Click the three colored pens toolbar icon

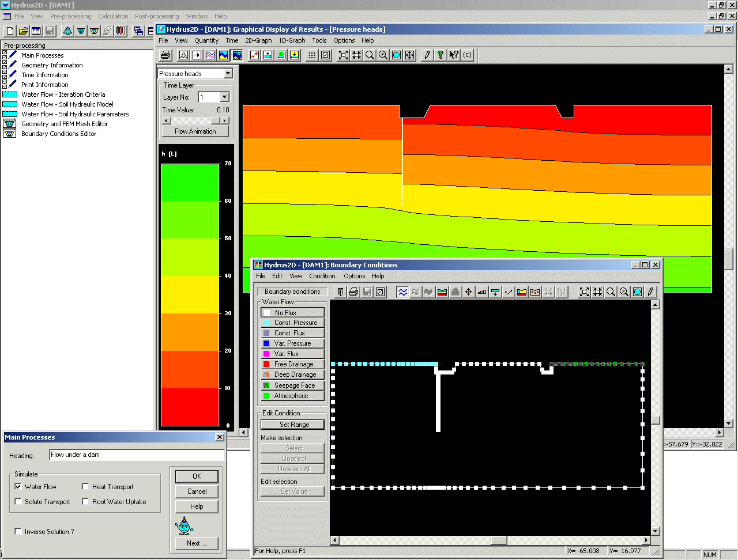click(x=121, y=31)
